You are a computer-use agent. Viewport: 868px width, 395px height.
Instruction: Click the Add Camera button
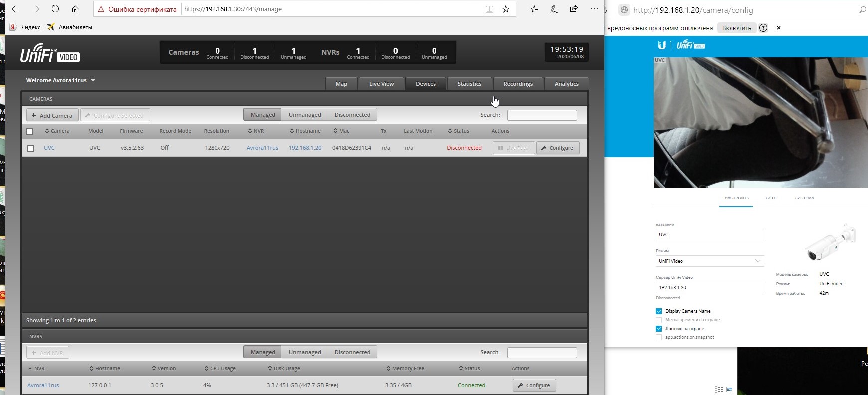[x=52, y=115]
